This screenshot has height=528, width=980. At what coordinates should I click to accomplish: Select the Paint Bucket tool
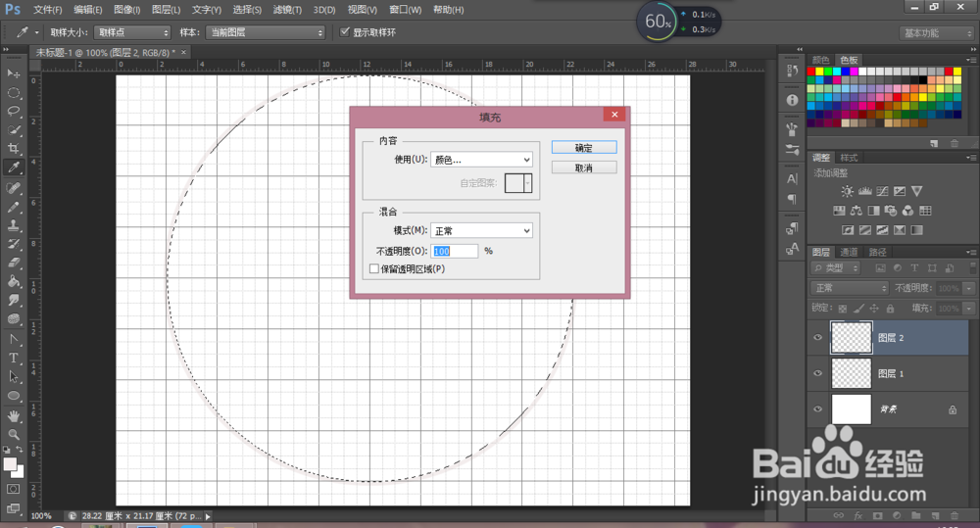13,282
